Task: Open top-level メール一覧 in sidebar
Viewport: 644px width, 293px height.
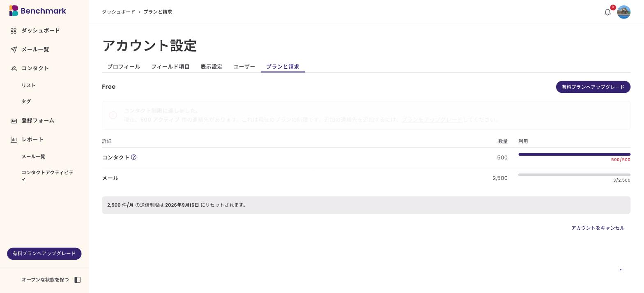Action: pyautogui.click(x=35, y=49)
